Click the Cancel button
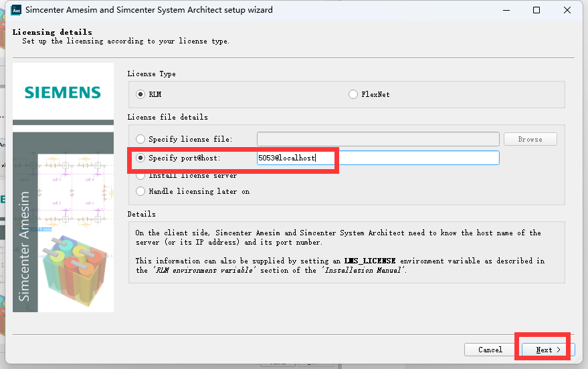 [x=490, y=350]
